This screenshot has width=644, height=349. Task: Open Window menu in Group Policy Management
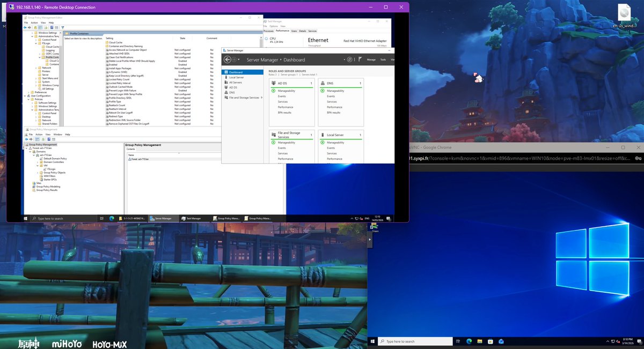pos(57,135)
